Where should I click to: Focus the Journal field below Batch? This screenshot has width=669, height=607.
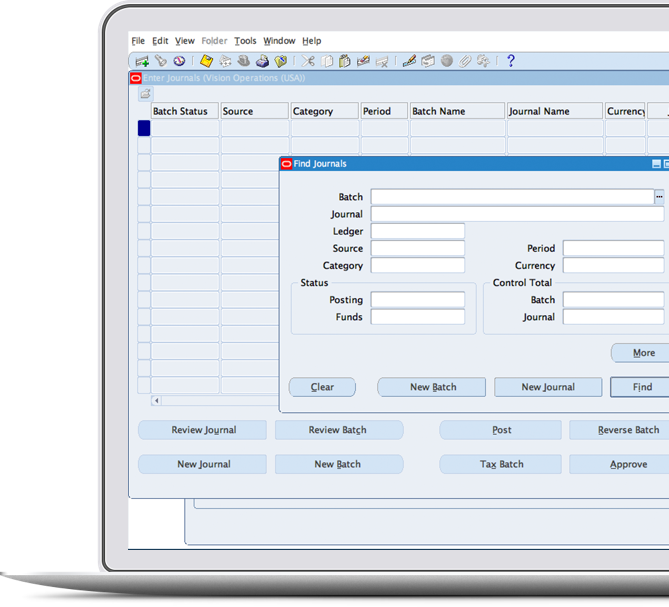point(518,214)
